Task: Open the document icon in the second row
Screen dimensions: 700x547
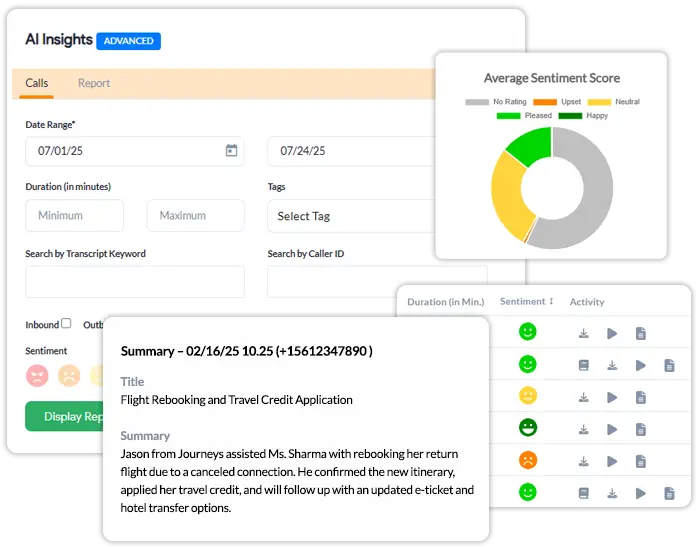Action: (669, 365)
